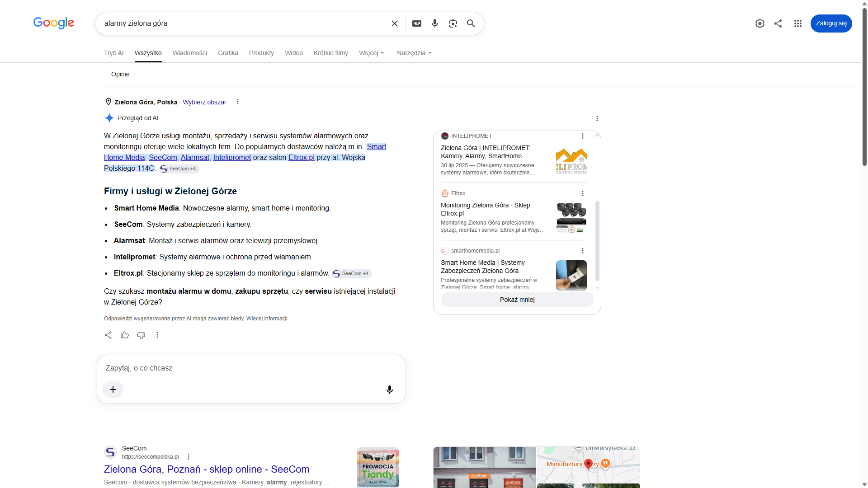The image size is (868, 488).
Task: Open SeeCom result three-dot menu
Action: (189, 457)
